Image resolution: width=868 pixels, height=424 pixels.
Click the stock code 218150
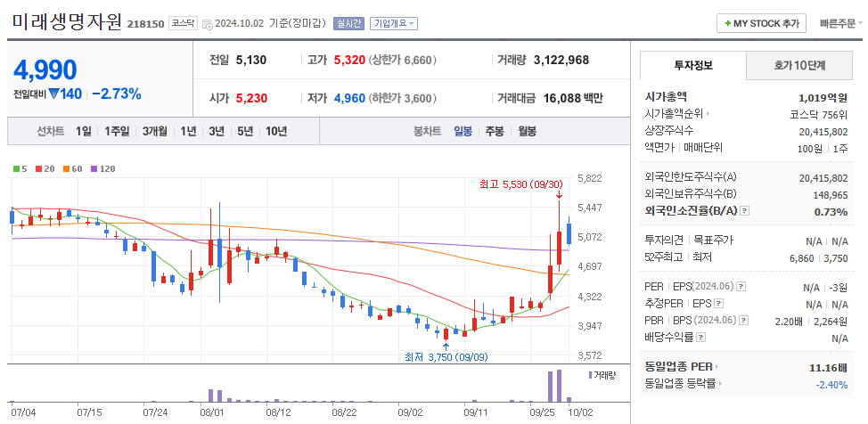[145, 24]
